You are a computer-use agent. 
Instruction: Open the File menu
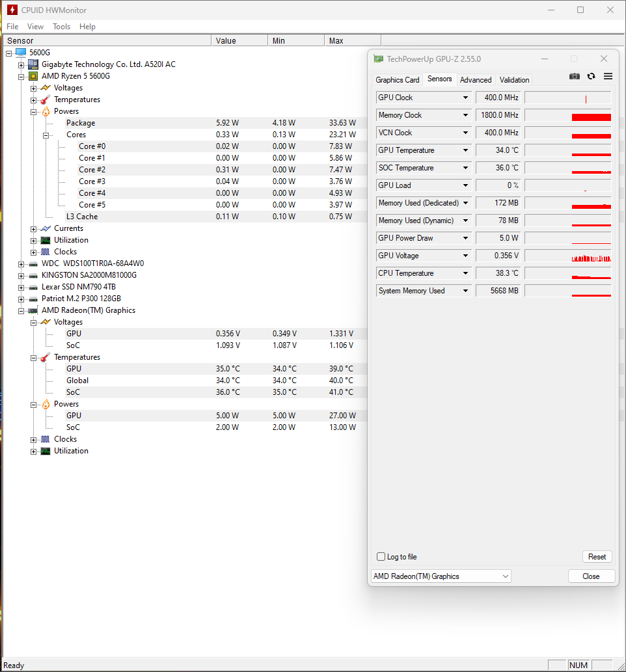[12, 27]
